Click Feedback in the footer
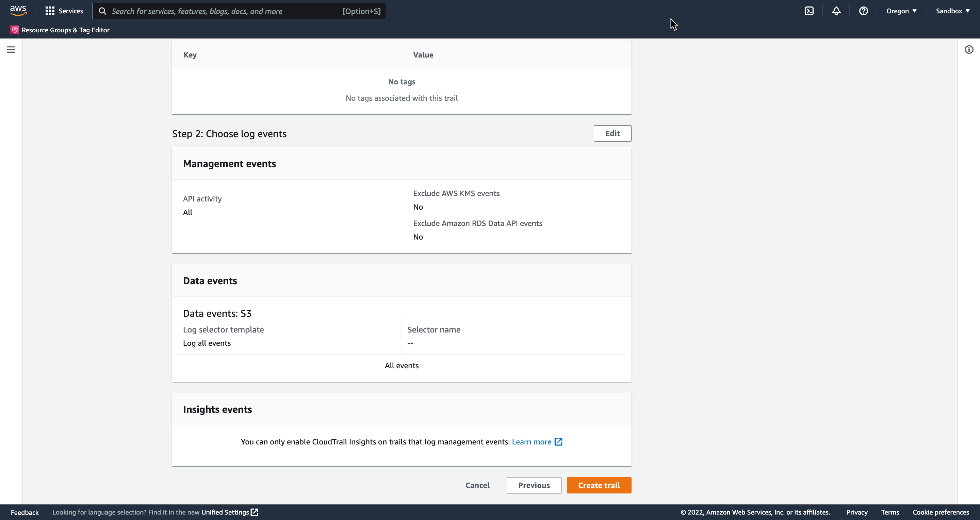Viewport: 980px width, 520px height. pos(25,512)
